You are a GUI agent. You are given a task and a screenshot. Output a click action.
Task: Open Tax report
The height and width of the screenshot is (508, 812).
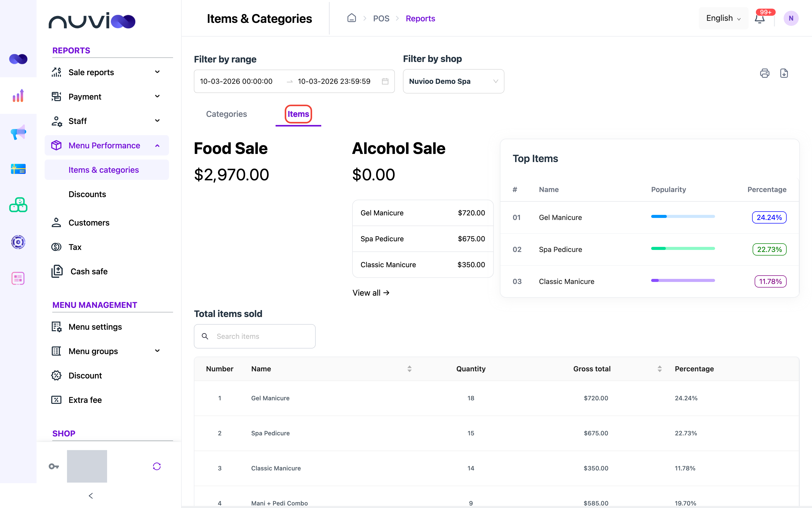75,247
